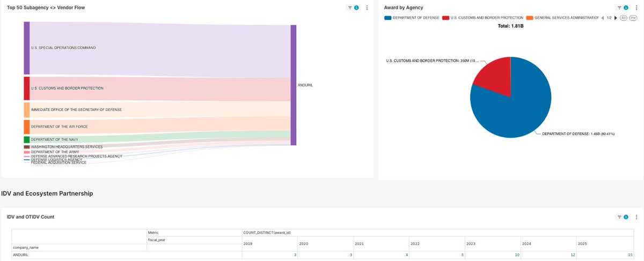644x261 pixels.
Task: Invert legend selection with Inv button
Action: pyautogui.click(x=633, y=18)
